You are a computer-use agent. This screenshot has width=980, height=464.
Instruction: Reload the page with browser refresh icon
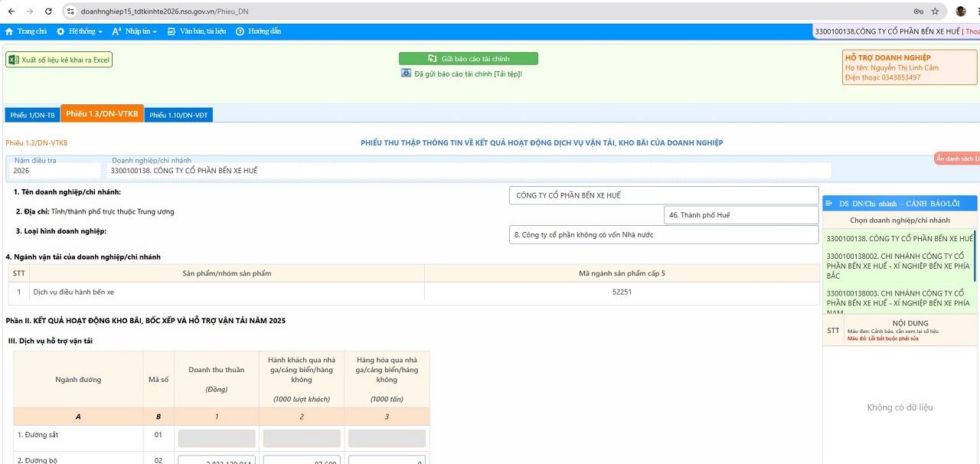click(x=49, y=11)
